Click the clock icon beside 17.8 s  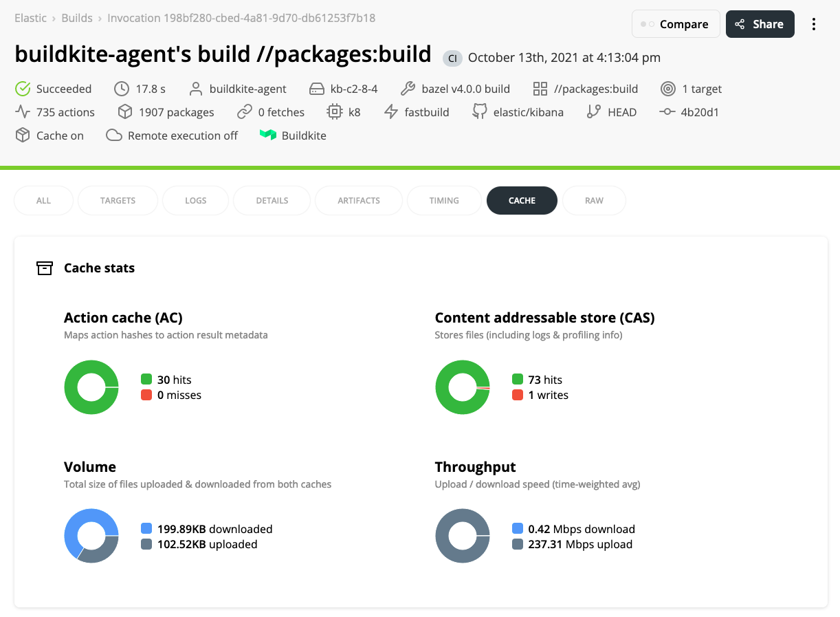122,89
